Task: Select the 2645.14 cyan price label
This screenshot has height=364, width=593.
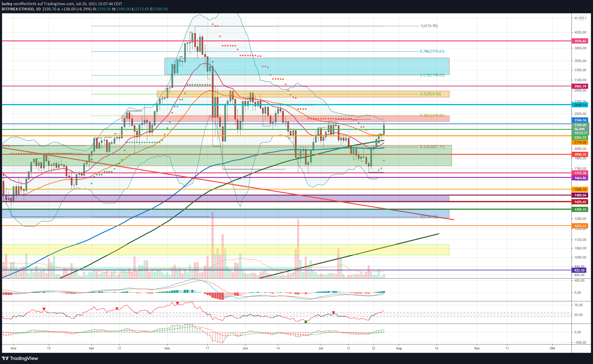Action: 580,105
